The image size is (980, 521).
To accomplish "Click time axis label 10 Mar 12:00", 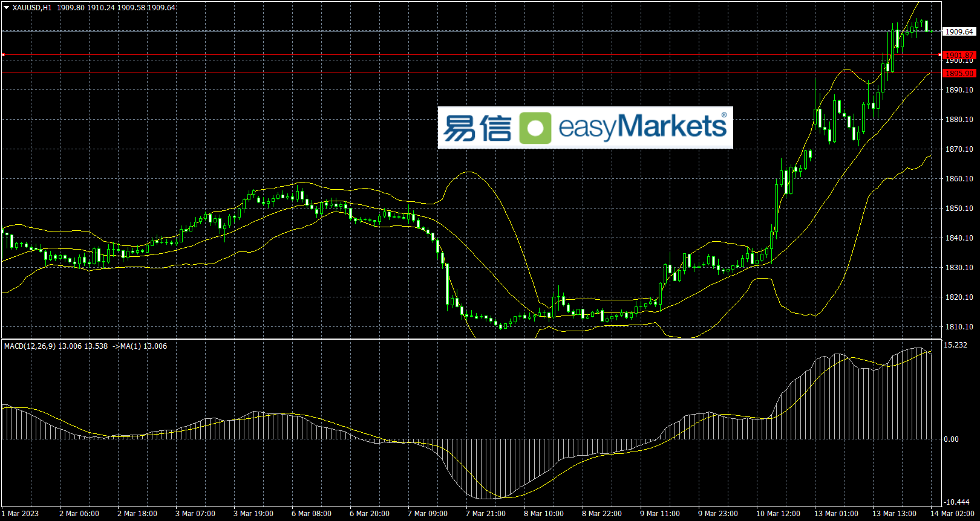I will tap(778, 514).
